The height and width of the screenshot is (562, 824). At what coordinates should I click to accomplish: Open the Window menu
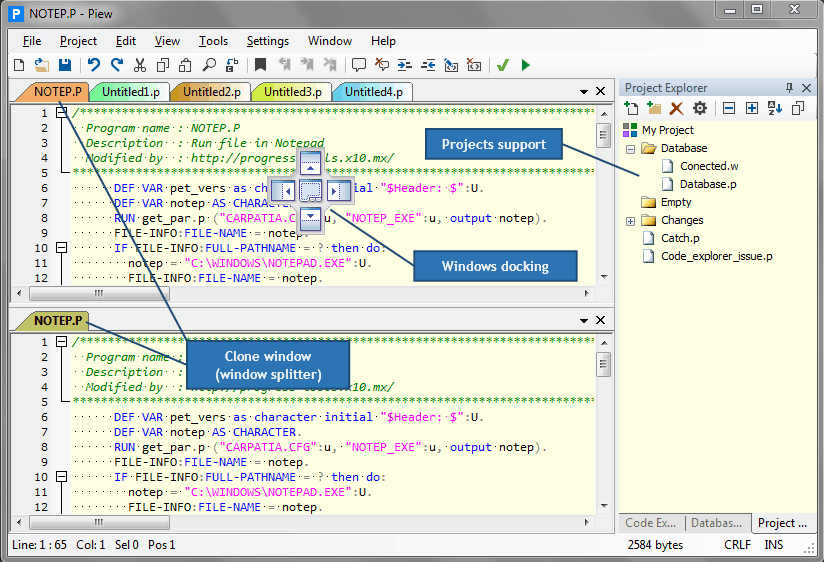click(x=330, y=41)
